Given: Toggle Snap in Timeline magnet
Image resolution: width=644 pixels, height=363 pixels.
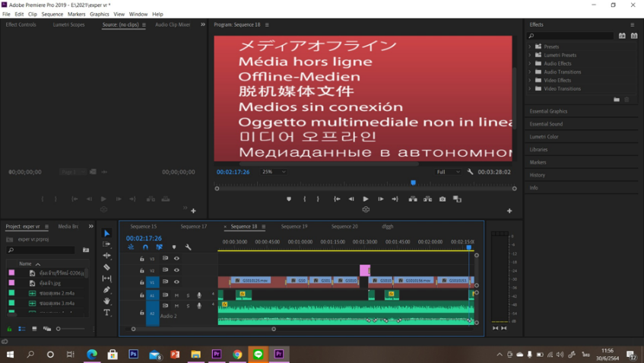Looking at the screenshot, I should [x=145, y=247].
